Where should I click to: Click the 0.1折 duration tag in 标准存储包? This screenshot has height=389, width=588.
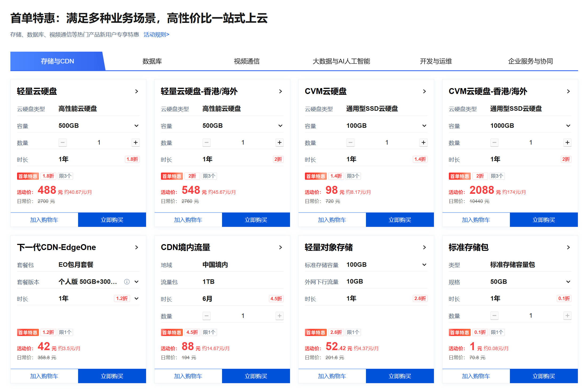(564, 298)
